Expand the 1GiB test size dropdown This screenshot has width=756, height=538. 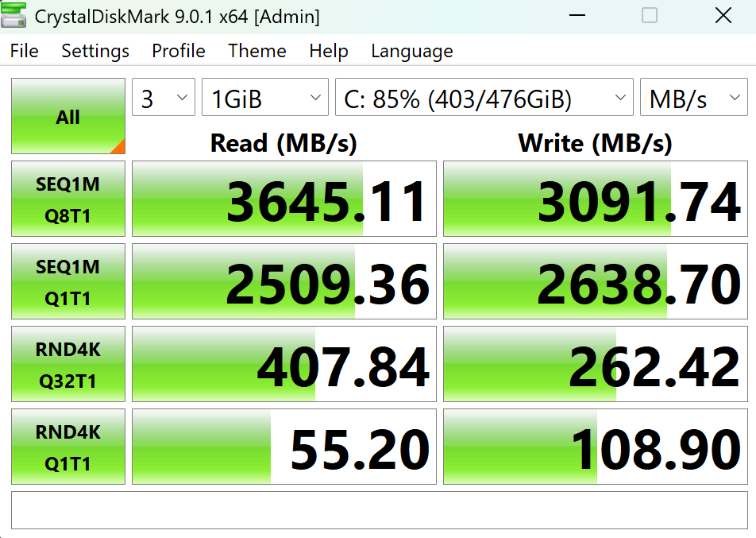pos(264,98)
